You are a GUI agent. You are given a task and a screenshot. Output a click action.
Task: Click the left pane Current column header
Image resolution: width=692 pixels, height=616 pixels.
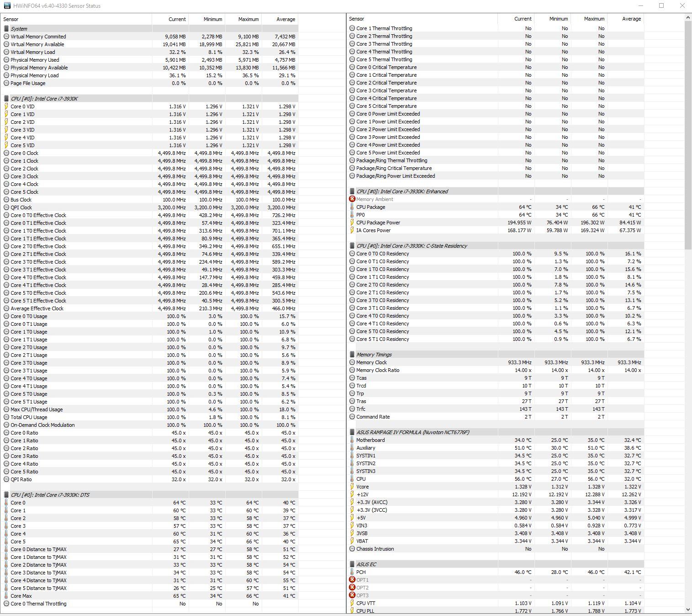tap(170, 19)
